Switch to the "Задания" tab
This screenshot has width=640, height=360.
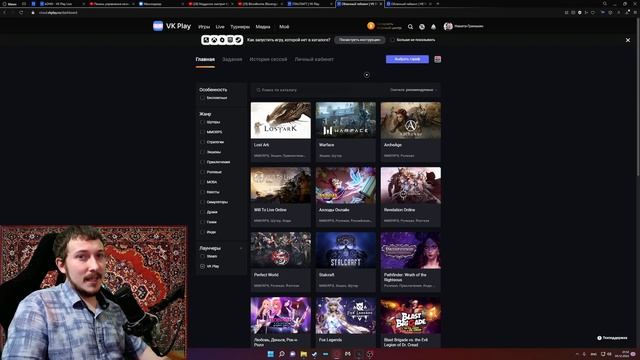click(x=232, y=59)
